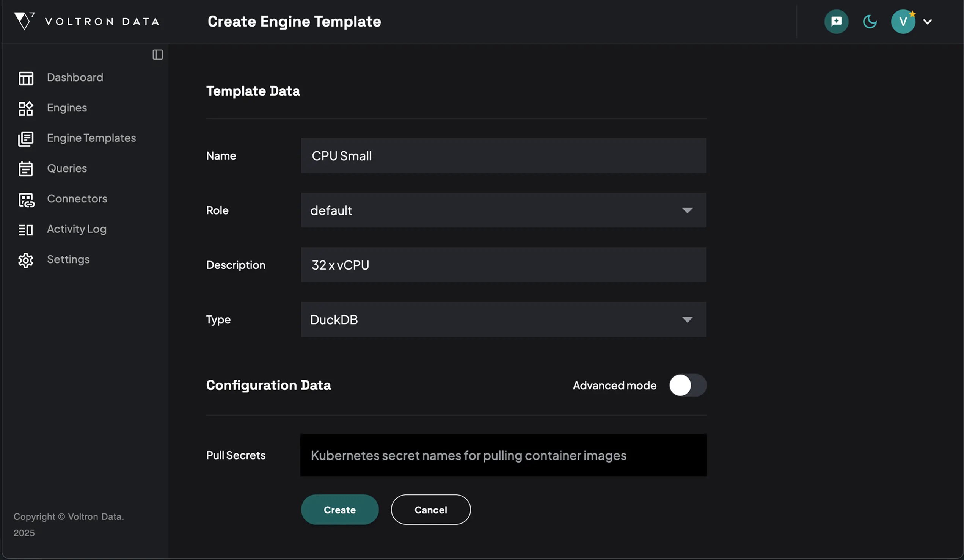Open the Activity Log menu item
Viewport: 964px width, 560px height.
(77, 229)
